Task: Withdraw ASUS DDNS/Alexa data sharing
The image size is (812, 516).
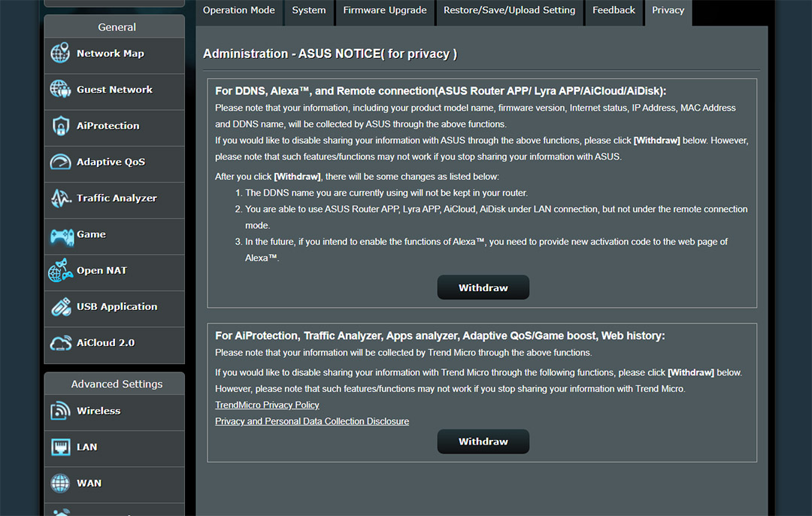Action: coord(483,287)
